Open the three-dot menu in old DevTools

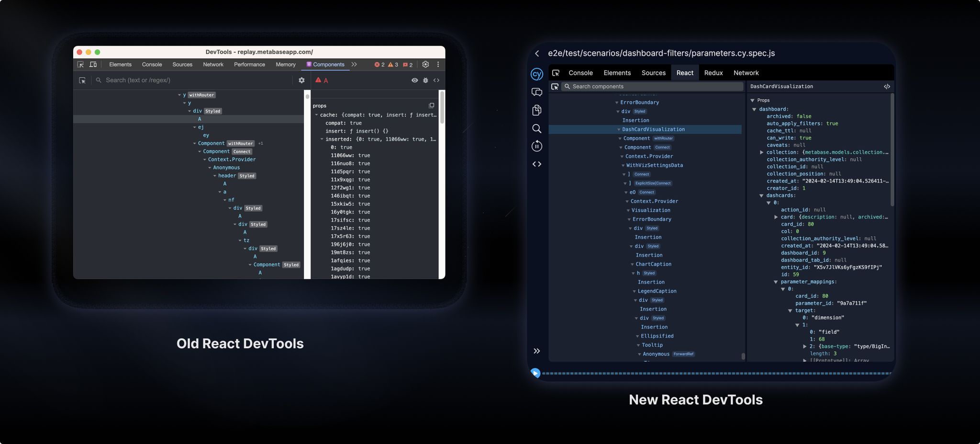click(x=438, y=64)
